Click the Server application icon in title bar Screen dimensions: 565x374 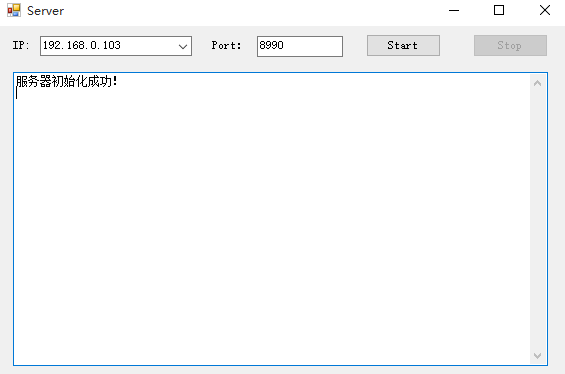14,10
